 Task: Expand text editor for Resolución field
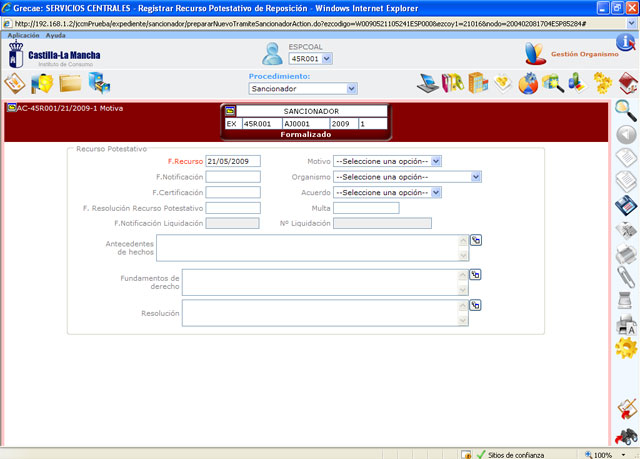[x=476, y=306]
